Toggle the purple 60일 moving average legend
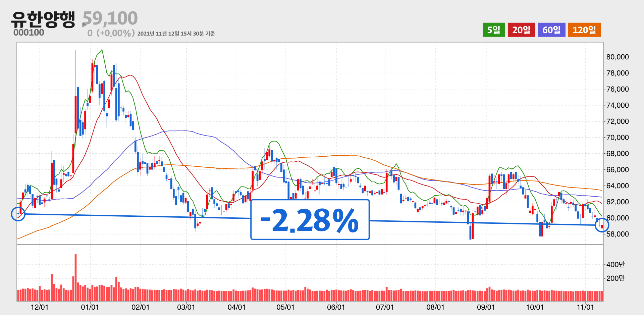The width and height of the screenshot is (644, 315). click(x=551, y=30)
